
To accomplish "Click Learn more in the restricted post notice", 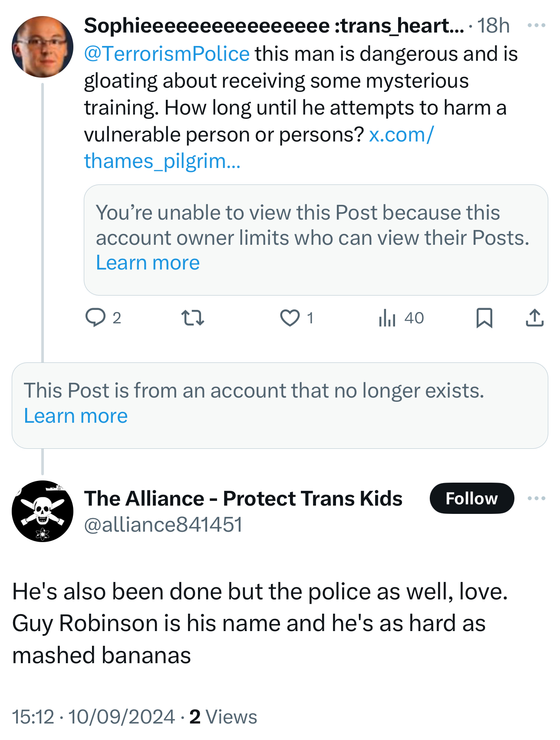I will point(148,263).
